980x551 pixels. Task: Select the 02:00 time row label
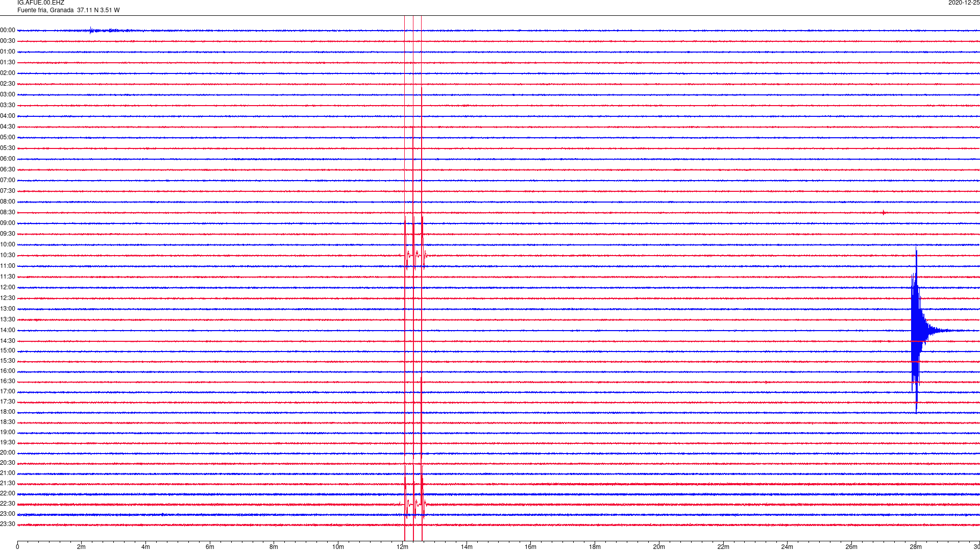pyautogui.click(x=8, y=73)
